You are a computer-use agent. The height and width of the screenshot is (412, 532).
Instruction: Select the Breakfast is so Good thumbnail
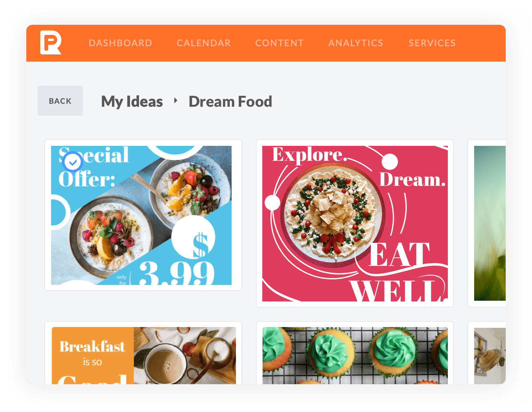(144, 356)
